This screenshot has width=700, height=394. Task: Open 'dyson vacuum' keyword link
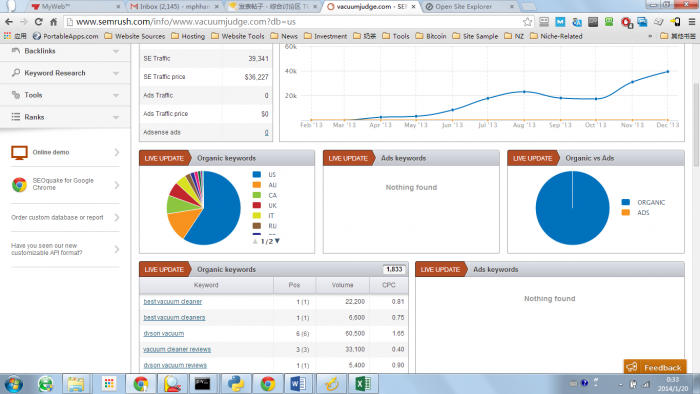coord(163,333)
